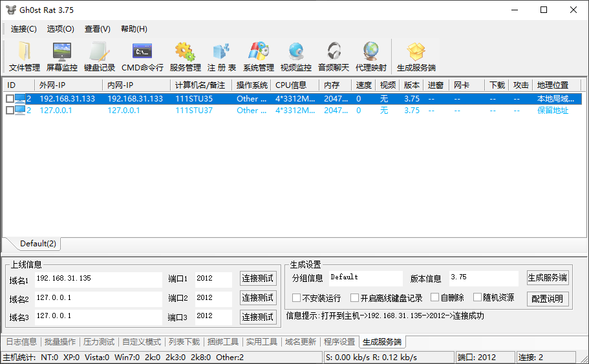Focus the 版本信息 3.75 field

click(x=484, y=279)
